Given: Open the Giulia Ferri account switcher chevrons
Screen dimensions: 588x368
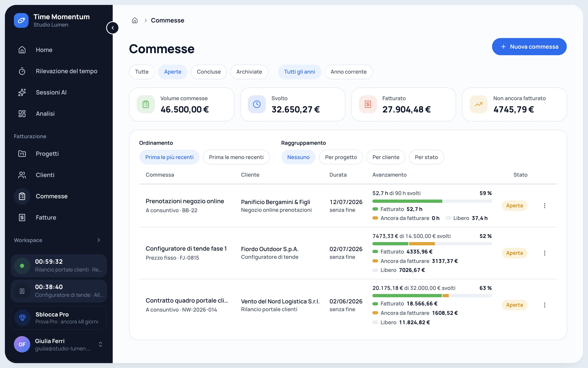Looking at the screenshot, I should (x=100, y=344).
